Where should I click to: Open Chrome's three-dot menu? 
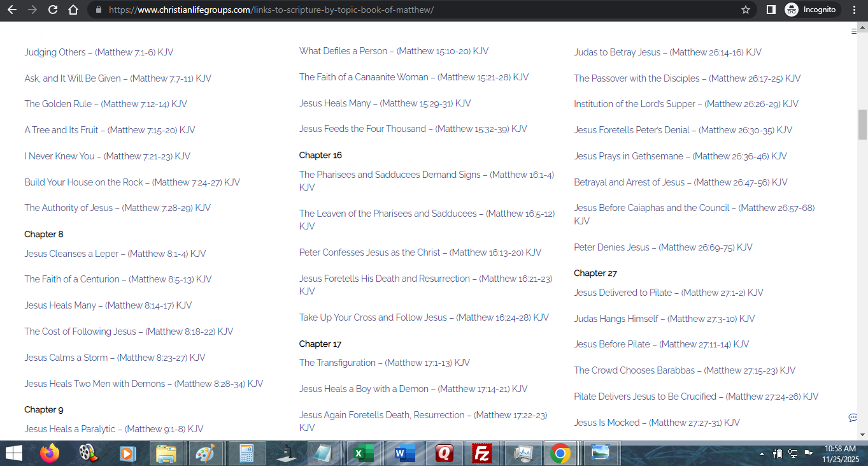855,10
